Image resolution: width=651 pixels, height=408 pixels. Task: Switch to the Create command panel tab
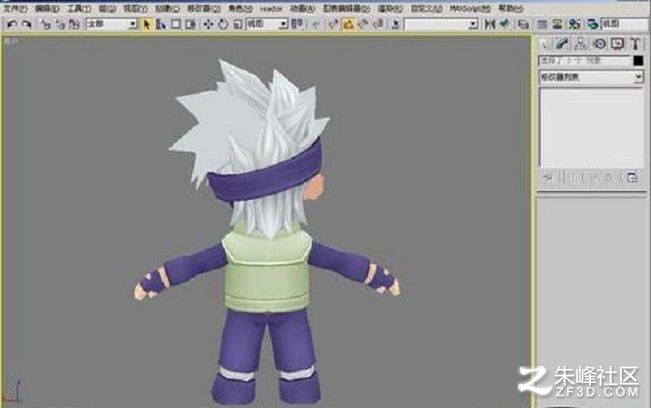pyautogui.click(x=543, y=44)
